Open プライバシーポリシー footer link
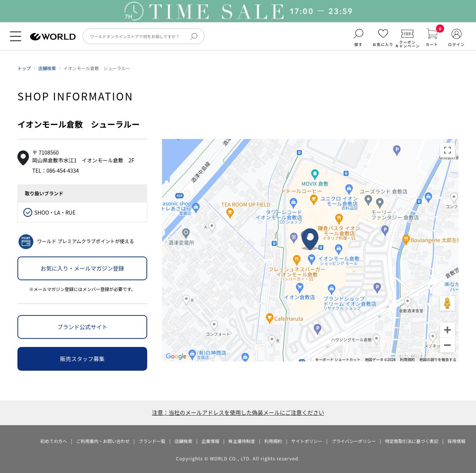This screenshot has height=473, width=476. pos(354,441)
